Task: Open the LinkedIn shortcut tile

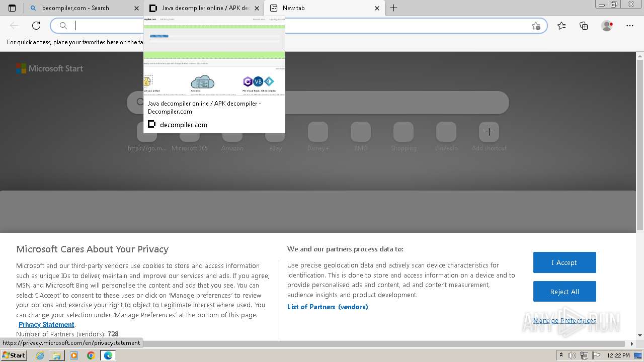Action: pos(446,137)
